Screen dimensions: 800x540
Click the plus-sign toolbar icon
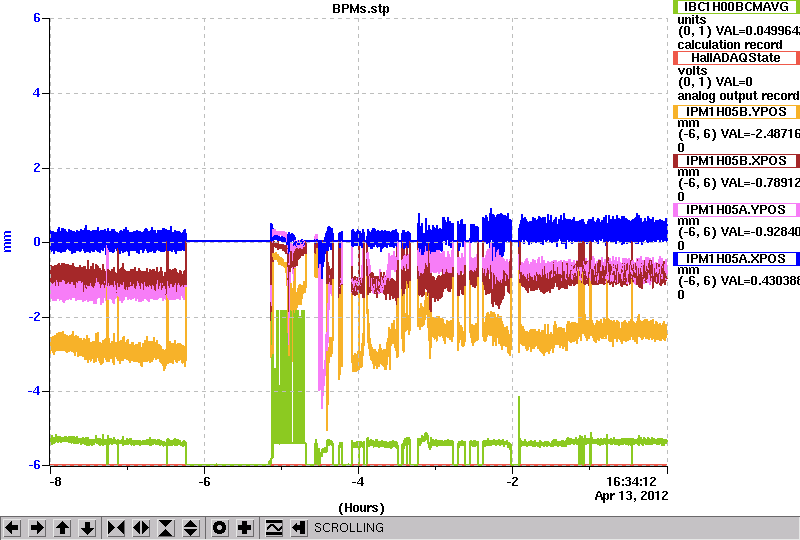(245, 528)
